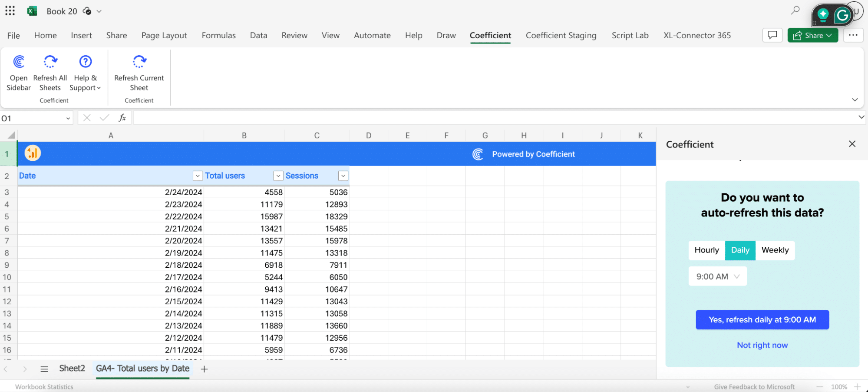Screen dimensions: 868x392
Task: Go to next sheet arrow
Action: coord(25,369)
